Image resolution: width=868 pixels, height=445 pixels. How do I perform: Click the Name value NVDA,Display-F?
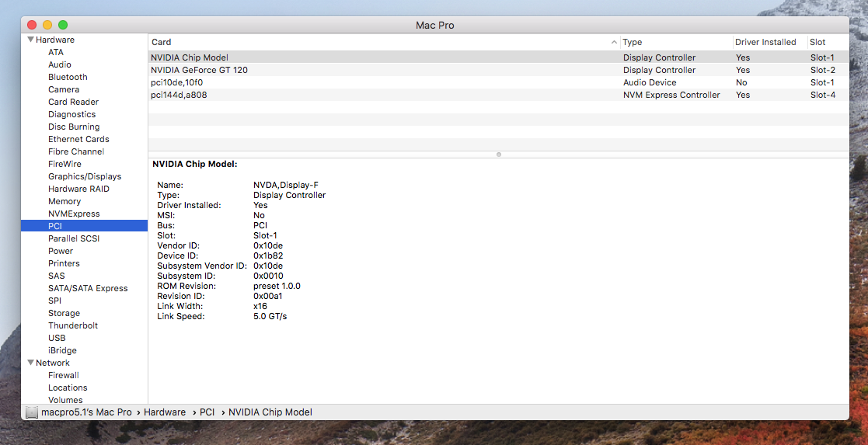point(286,186)
